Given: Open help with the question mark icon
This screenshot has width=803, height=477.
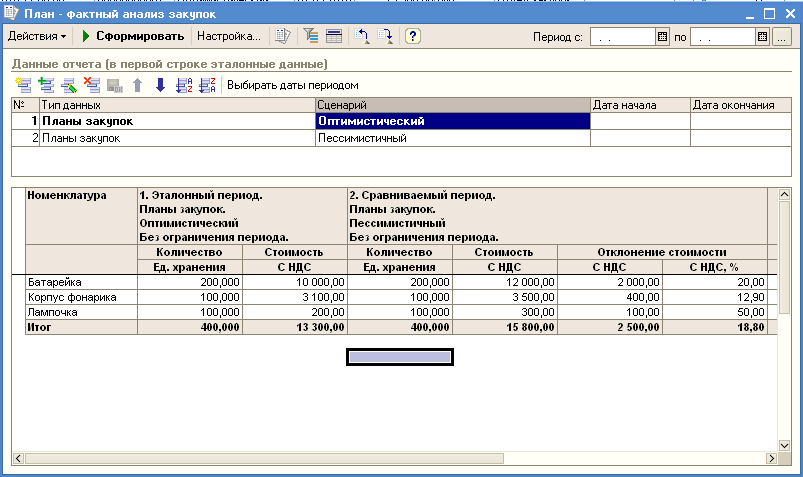Looking at the screenshot, I should (x=412, y=36).
